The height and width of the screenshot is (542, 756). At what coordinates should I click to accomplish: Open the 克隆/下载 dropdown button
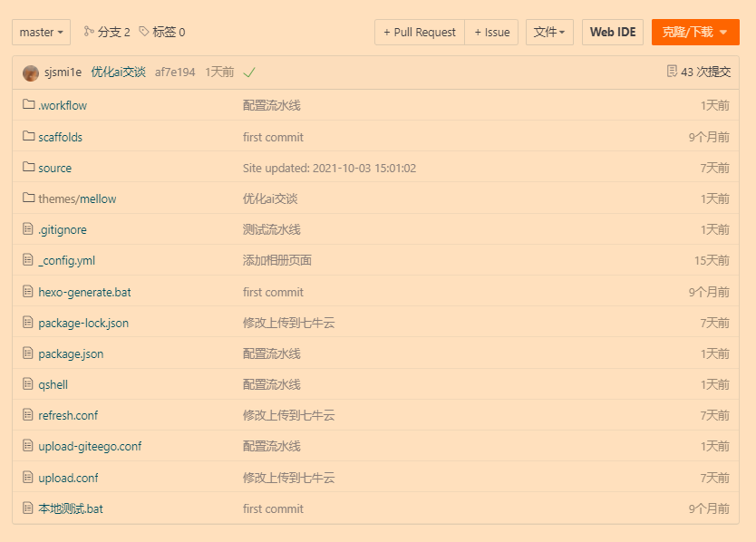(695, 32)
